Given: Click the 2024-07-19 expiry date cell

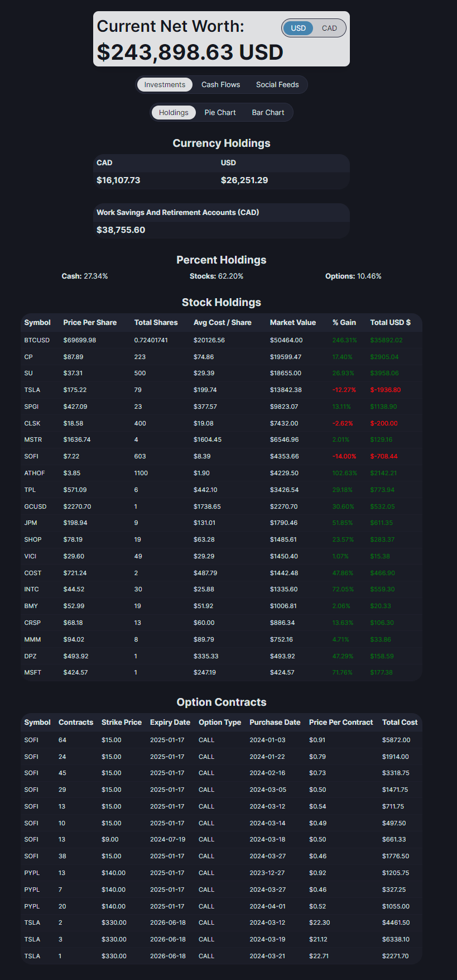Looking at the screenshot, I should pos(167,839).
